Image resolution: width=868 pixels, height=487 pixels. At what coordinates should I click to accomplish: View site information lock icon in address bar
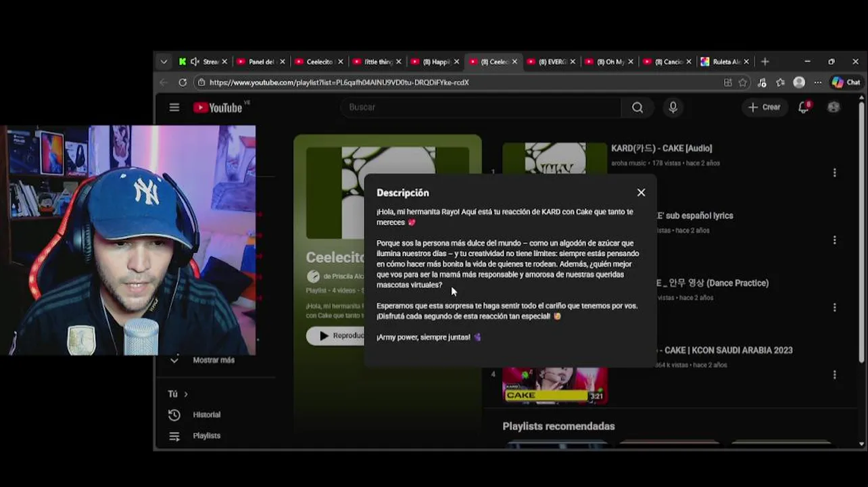pos(201,83)
